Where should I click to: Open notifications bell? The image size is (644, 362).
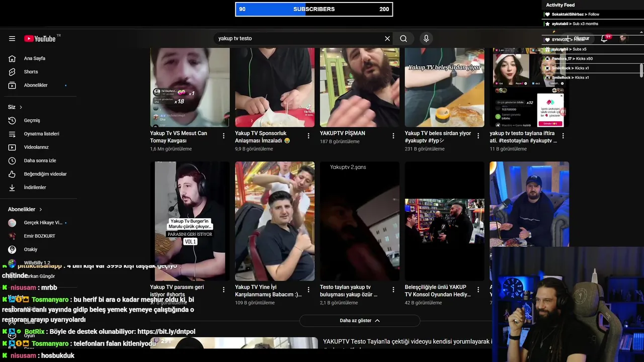point(604,38)
